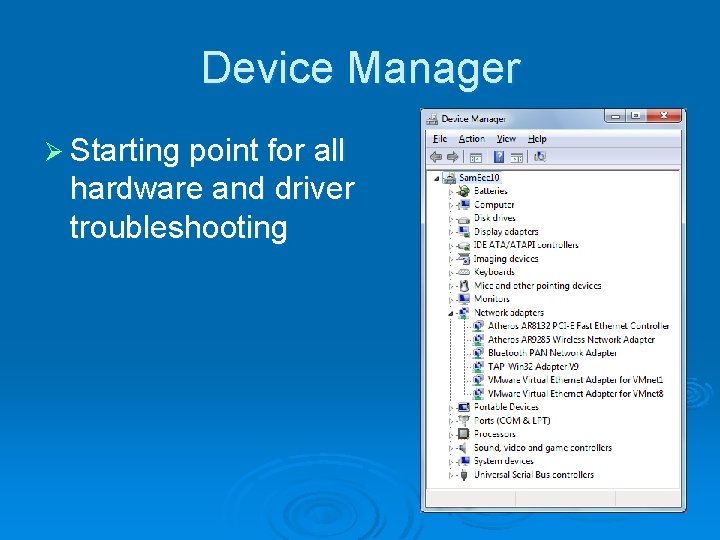Select the Imaging devices label
The height and width of the screenshot is (540, 720).
point(506,259)
